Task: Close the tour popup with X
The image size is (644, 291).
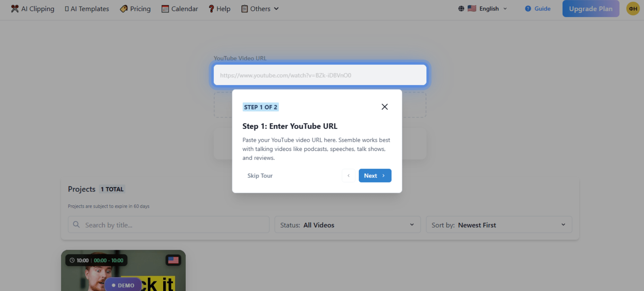Action: (x=385, y=107)
